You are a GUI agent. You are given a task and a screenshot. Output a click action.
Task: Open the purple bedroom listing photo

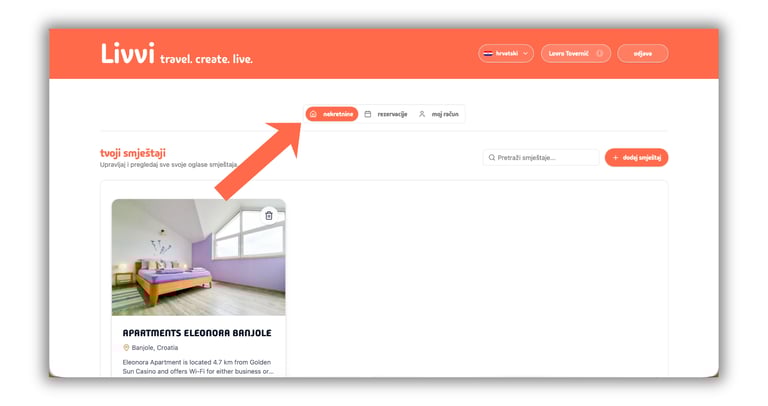tap(198, 257)
